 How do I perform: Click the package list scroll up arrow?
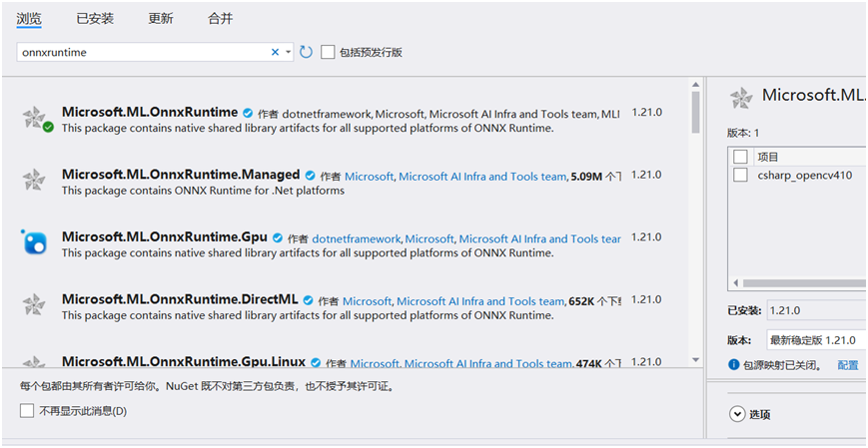click(696, 84)
